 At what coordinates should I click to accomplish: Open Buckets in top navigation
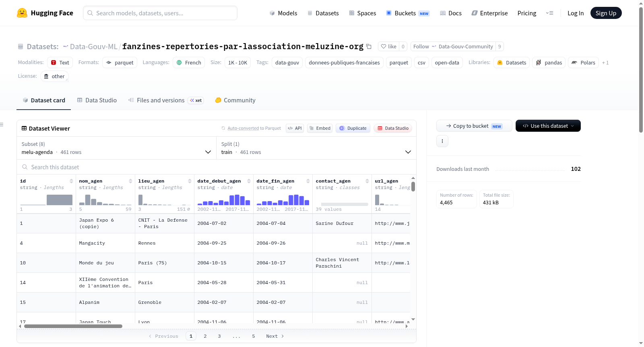408,13
